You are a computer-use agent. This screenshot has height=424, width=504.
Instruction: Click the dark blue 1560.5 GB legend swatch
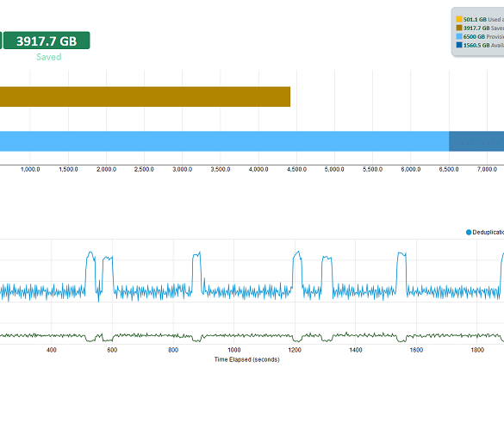459,45
